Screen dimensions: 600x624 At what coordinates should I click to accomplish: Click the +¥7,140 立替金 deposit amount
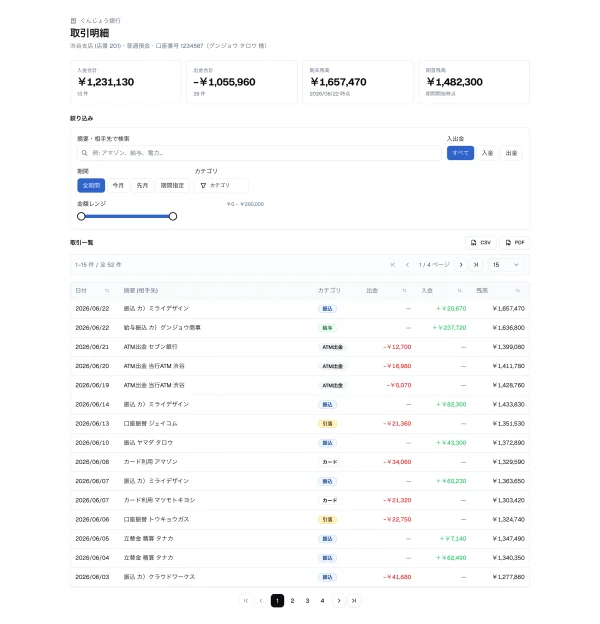[453, 539]
